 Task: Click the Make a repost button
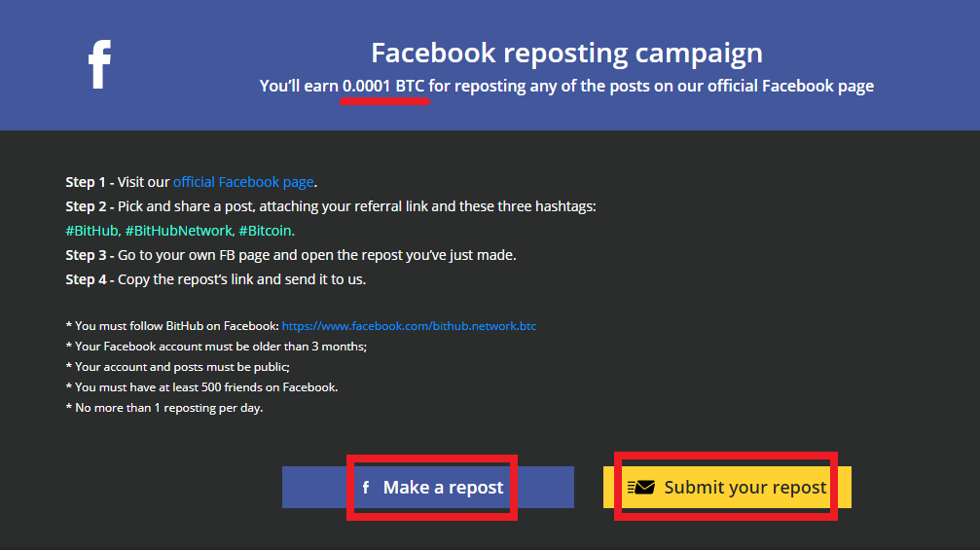[428, 487]
